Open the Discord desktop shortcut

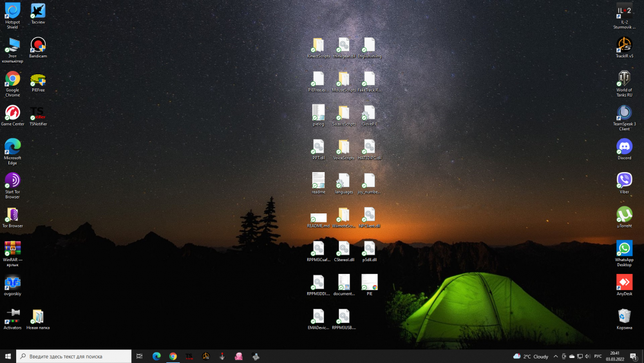pyautogui.click(x=624, y=147)
